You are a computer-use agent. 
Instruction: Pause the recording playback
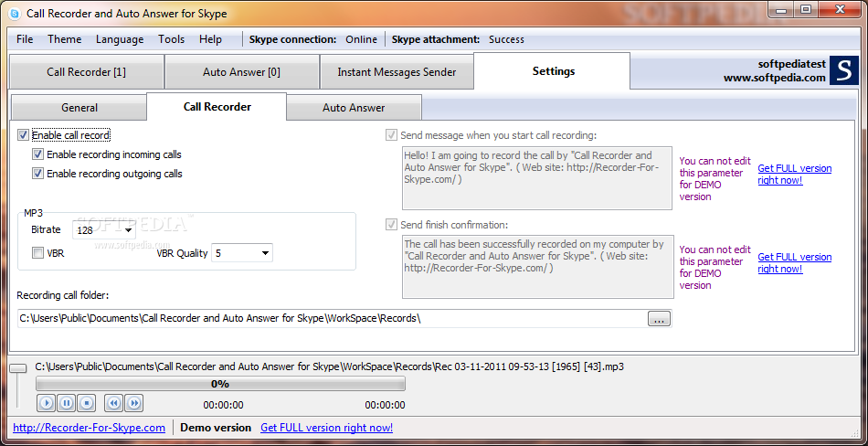click(67, 403)
